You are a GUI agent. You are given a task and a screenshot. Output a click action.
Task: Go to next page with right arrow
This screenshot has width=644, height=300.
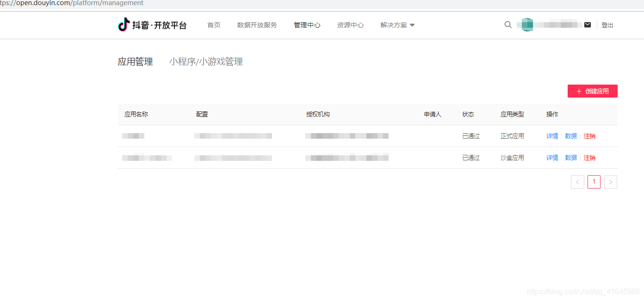point(611,182)
